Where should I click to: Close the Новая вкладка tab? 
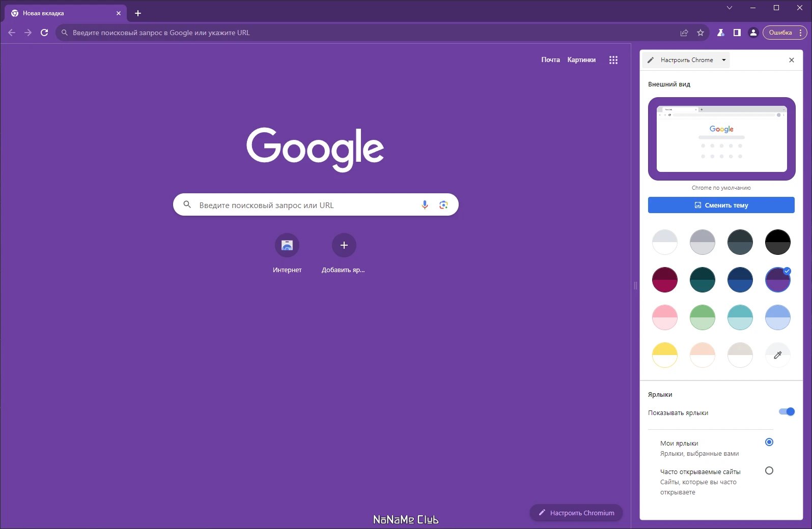coord(119,13)
